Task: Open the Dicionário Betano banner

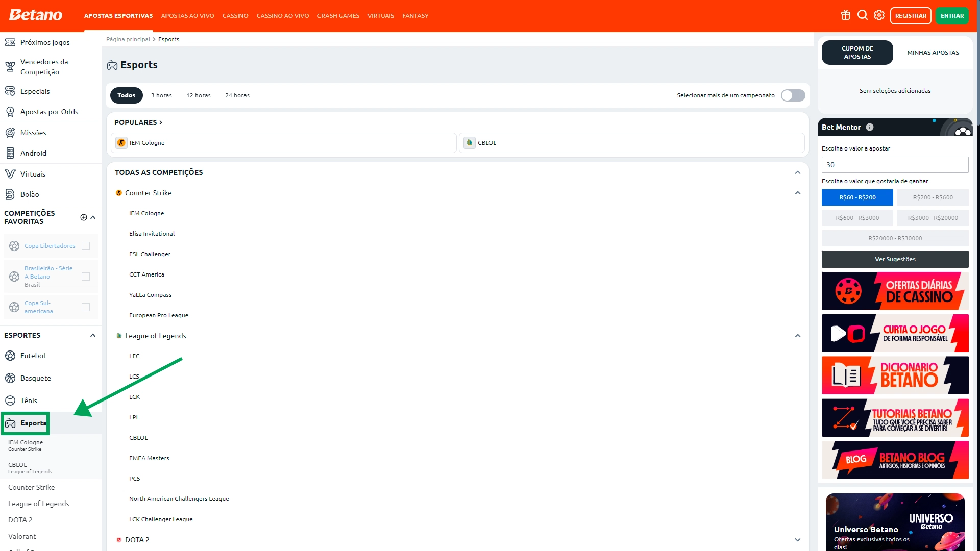Action: [x=895, y=375]
